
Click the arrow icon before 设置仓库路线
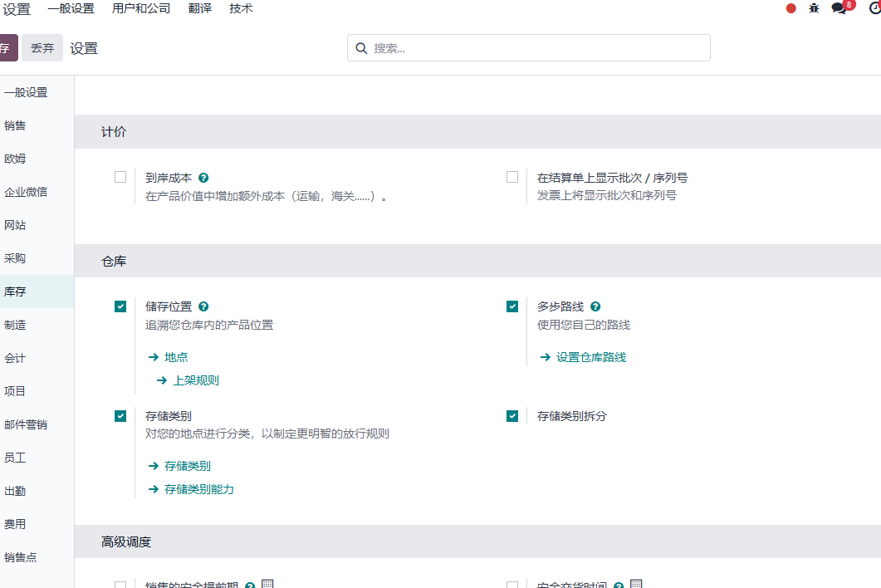click(x=545, y=357)
